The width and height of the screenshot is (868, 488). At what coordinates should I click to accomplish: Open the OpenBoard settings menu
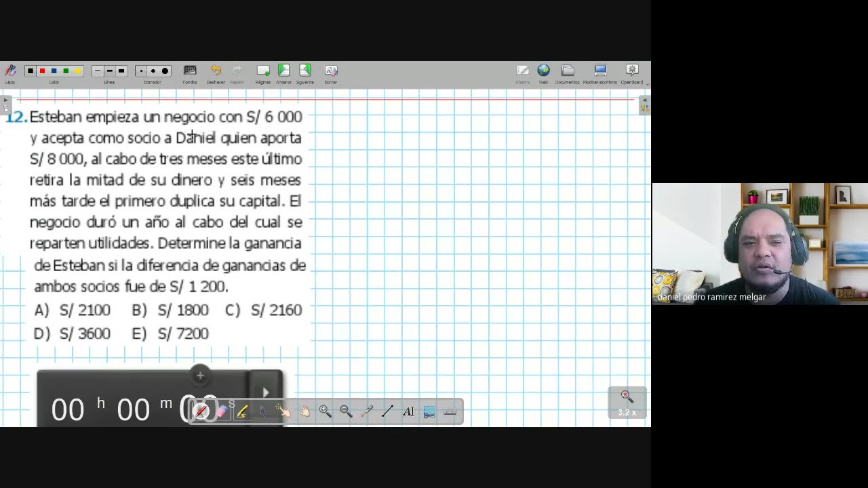(x=632, y=70)
